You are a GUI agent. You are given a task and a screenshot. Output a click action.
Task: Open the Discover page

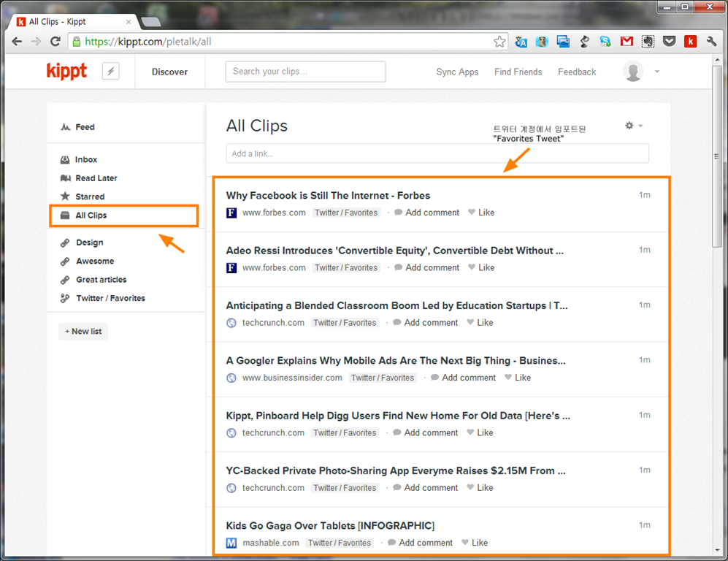(x=169, y=72)
